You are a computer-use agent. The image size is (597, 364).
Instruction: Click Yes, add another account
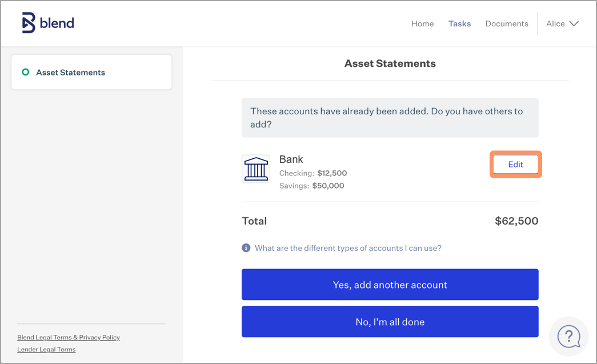(390, 285)
